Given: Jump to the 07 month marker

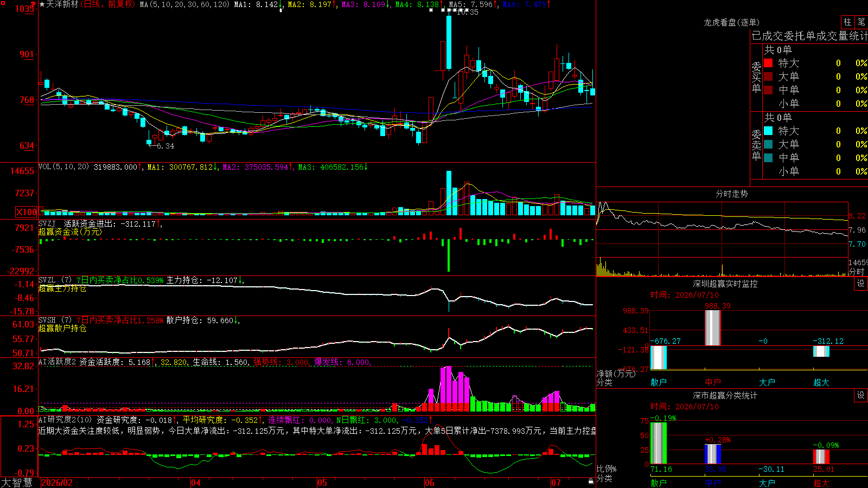Looking at the screenshot, I should (x=556, y=483).
